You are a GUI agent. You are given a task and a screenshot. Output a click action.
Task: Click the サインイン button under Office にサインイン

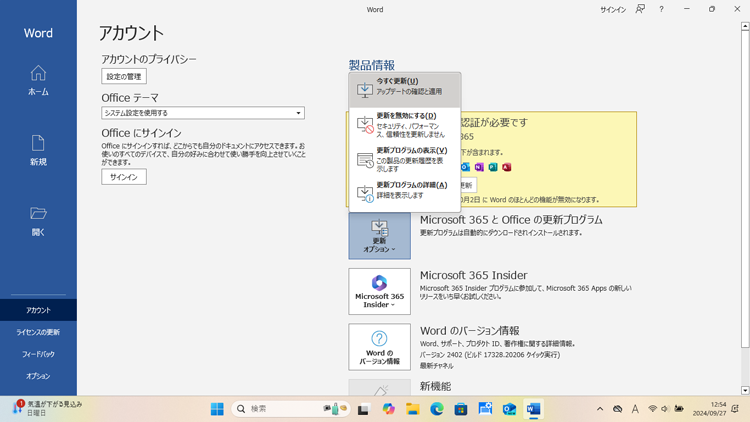[124, 177]
